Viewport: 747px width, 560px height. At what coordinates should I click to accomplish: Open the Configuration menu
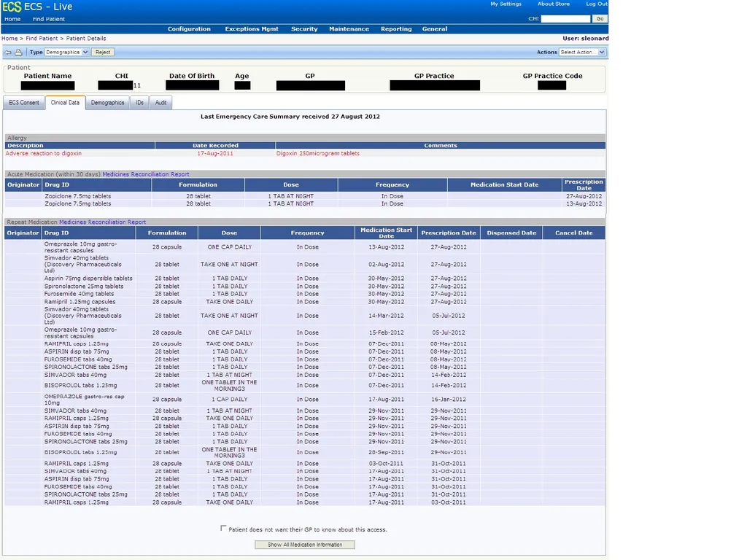click(189, 29)
